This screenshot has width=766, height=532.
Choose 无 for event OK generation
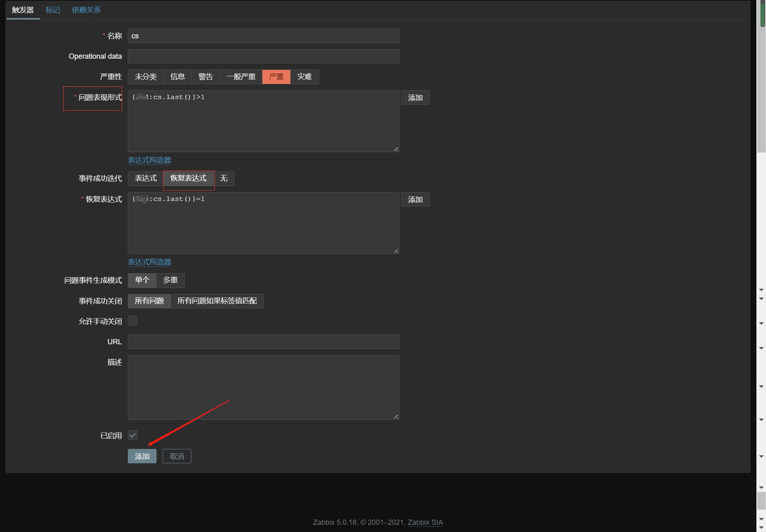(224, 178)
